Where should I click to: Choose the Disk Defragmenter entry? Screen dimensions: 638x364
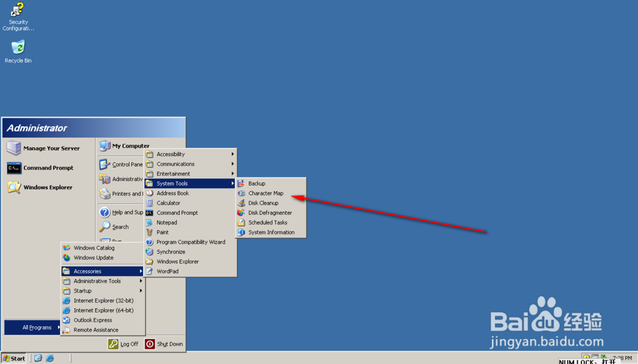pos(271,213)
